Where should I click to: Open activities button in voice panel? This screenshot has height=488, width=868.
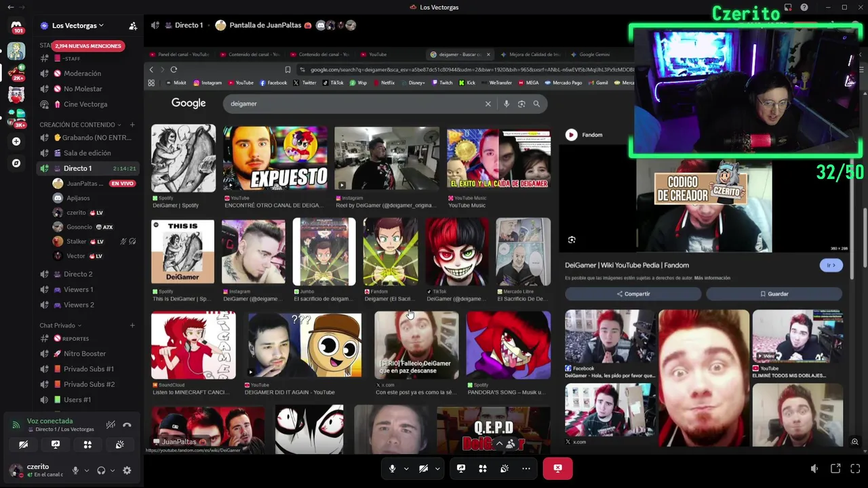tap(87, 445)
